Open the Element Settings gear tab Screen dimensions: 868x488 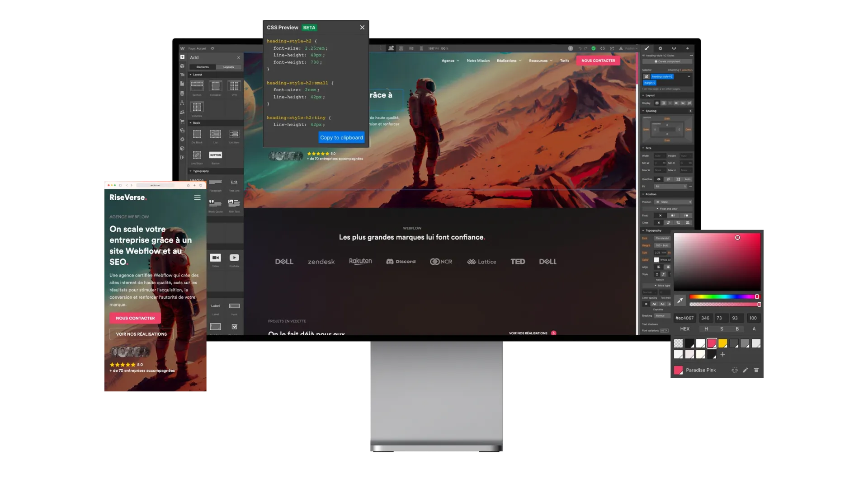(660, 48)
